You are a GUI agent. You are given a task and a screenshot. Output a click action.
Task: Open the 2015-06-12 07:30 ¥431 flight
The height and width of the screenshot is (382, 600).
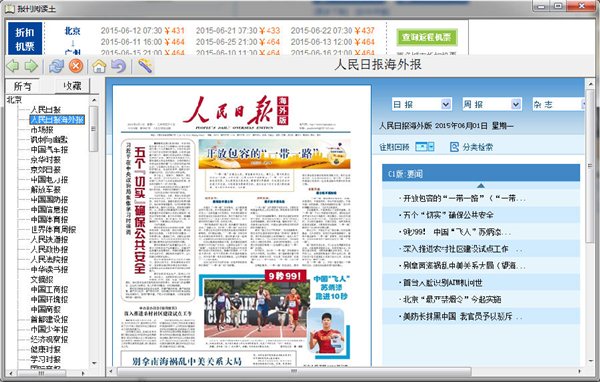(142, 31)
